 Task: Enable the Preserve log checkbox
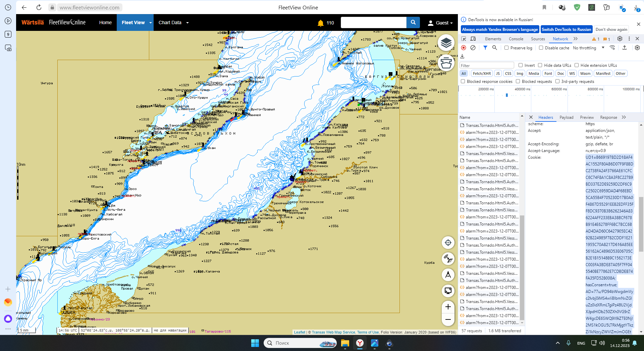click(506, 48)
